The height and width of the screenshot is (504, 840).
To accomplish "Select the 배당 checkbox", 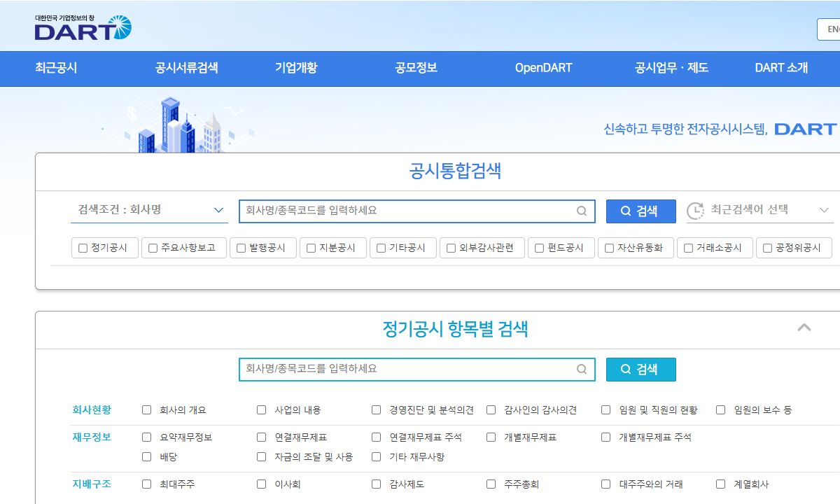I will coord(146,457).
